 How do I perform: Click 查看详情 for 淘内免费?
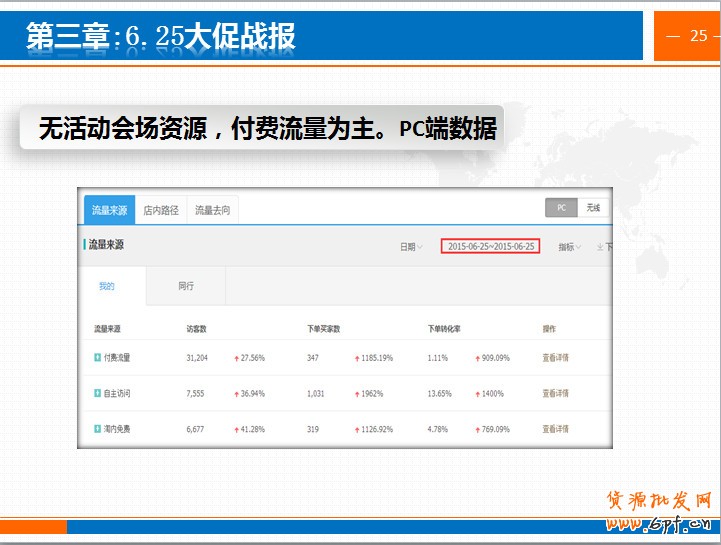click(555, 429)
